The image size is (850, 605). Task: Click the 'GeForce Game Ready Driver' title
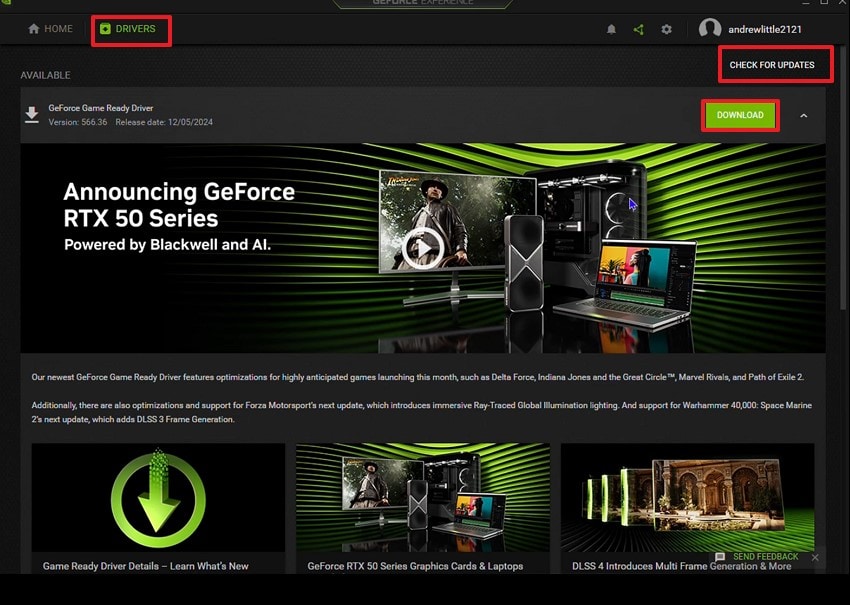click(x=101, y=108)
